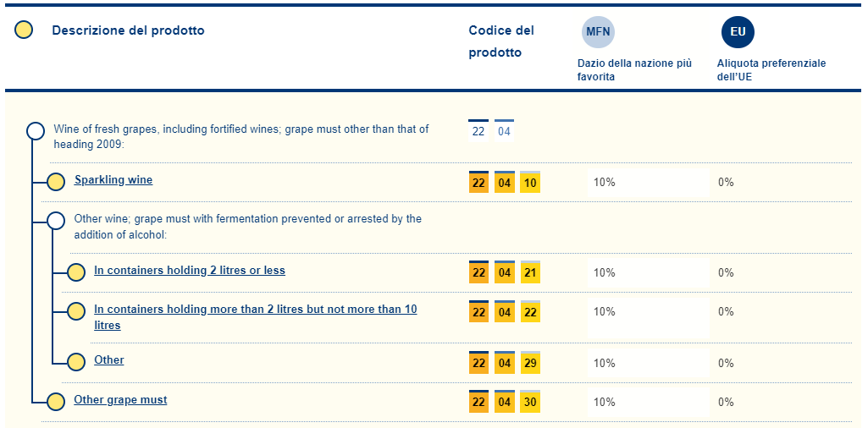Image resolution: width=868 pixels, height=428 pixels.
Task: Open the Other grape must link
Action: (120, 400)
